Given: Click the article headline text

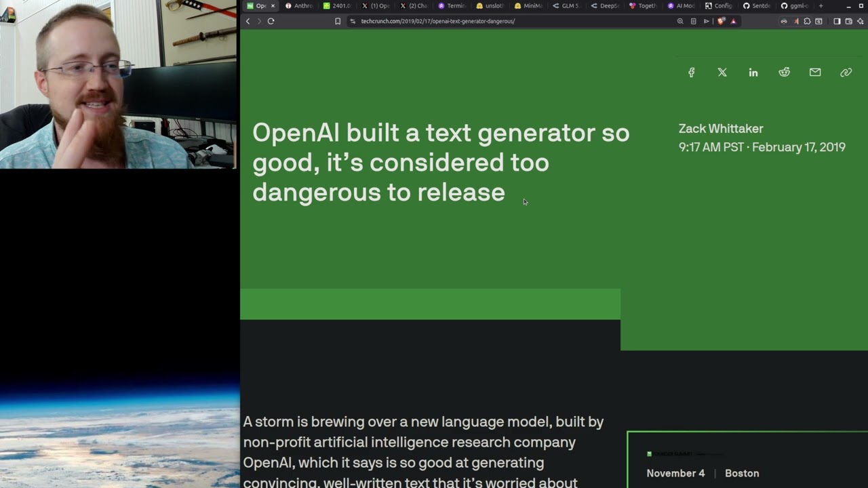Looking at the screenshot, I should (x=441, y=163).
